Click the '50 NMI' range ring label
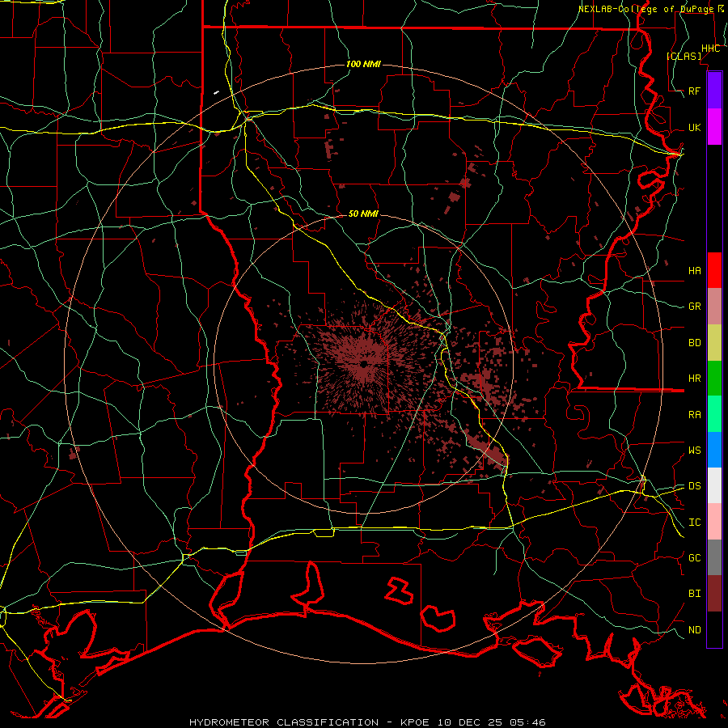 click(x=363, y=214)
